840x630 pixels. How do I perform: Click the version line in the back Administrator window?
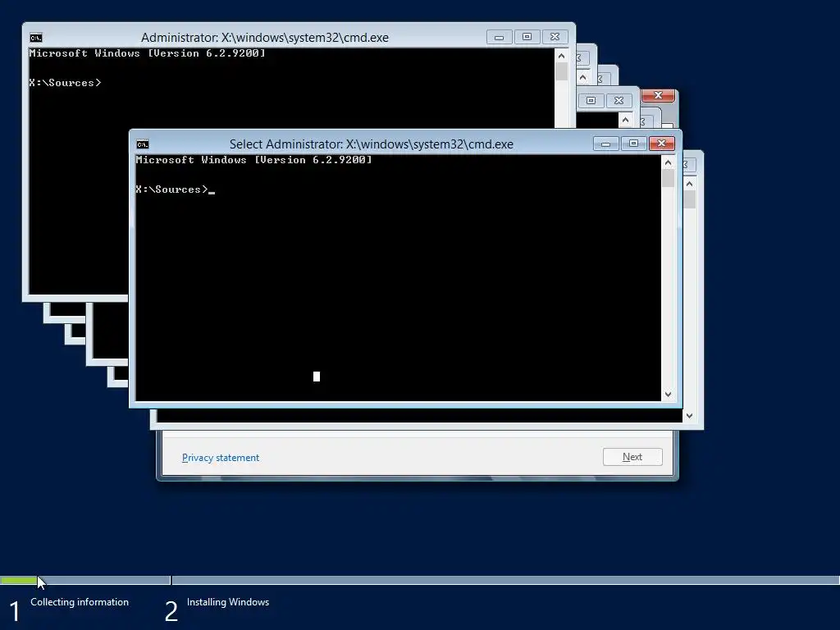148,53
